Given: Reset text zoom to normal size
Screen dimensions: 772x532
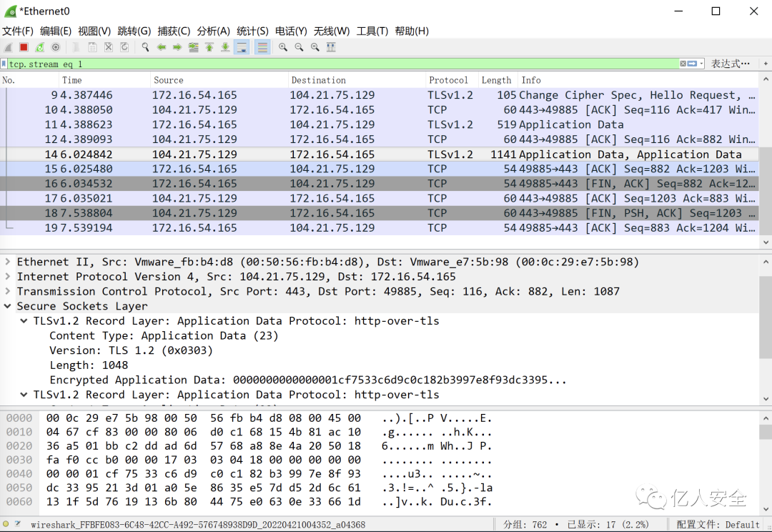Looking at the screenshot, I should 315,47.
